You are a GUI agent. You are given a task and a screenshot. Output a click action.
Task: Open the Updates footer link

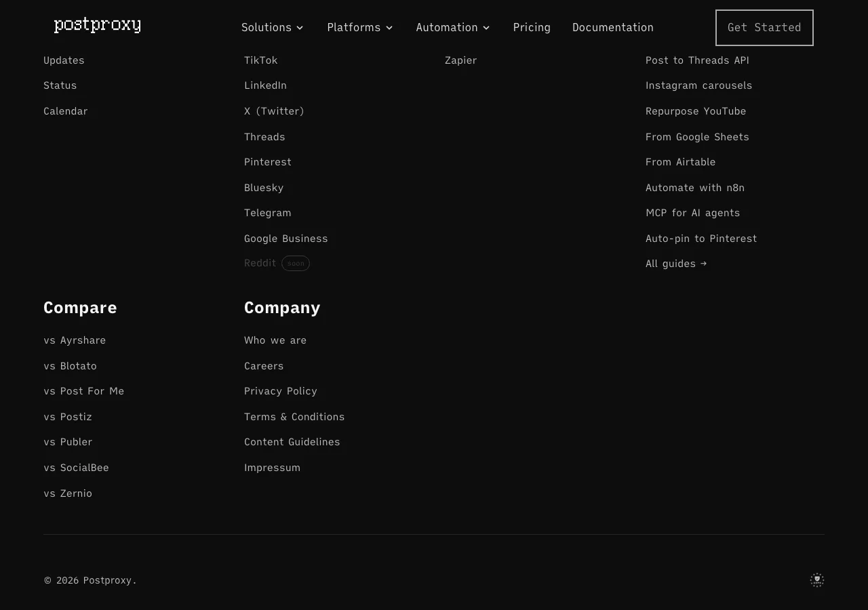[64, 60]
